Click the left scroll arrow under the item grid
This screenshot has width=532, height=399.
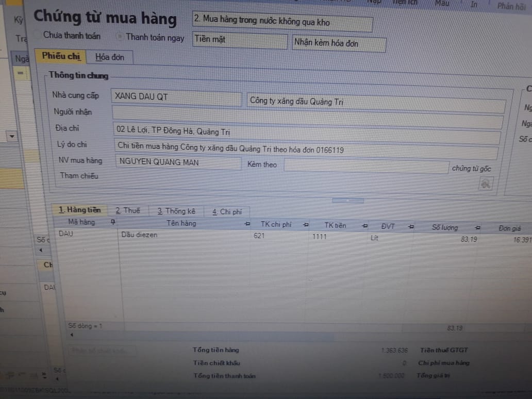point(72,335)
